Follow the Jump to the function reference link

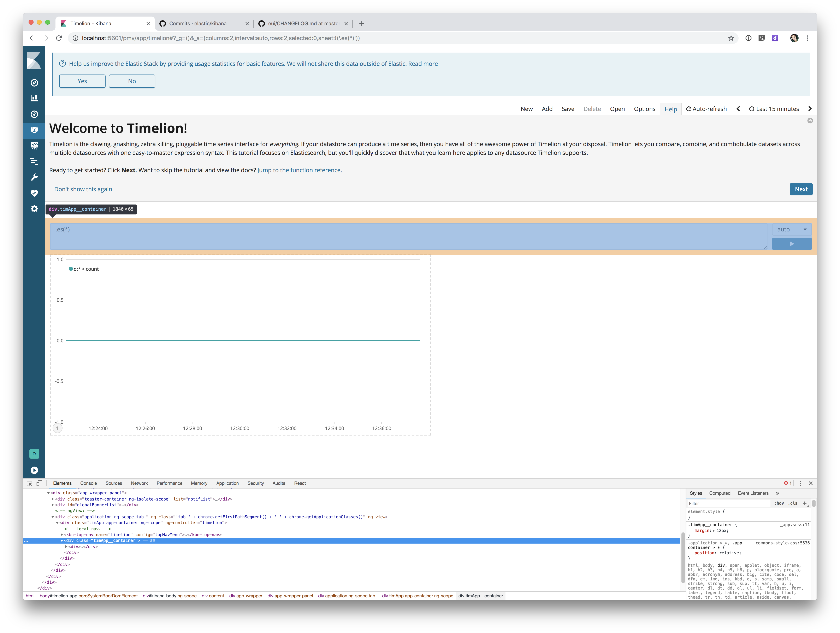click(298, 170)
